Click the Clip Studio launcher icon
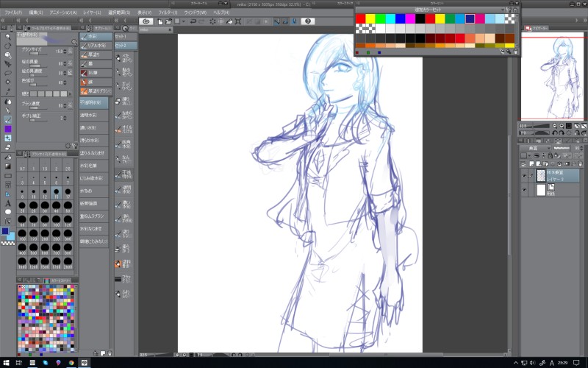Image resolution: width=588 pixels, height=368 pixels. pyautogui.click(x=147, y=21)
